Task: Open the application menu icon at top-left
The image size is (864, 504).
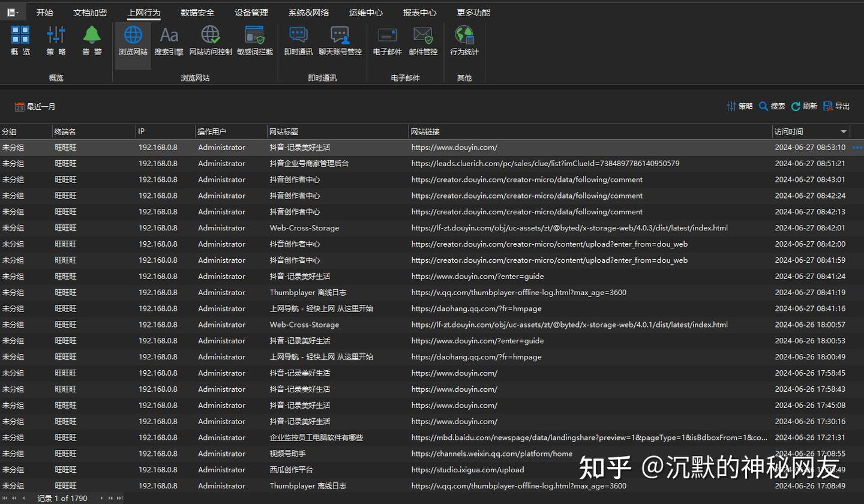Action: pos(13,12)
